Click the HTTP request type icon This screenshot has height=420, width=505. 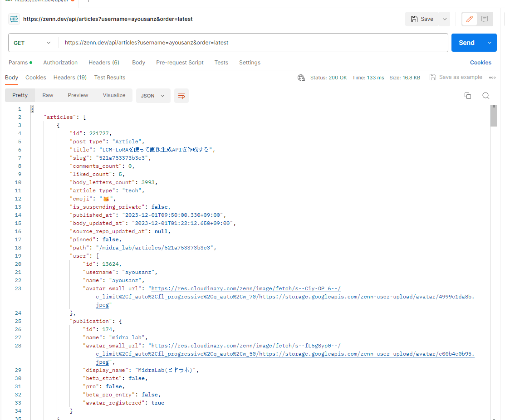tap(14, 19)
